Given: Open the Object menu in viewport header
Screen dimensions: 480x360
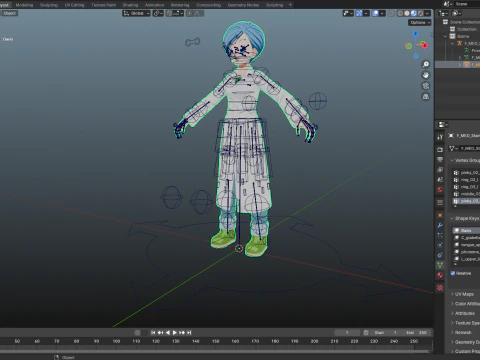Looking at the screenshot, I should (x=10, y=13).
